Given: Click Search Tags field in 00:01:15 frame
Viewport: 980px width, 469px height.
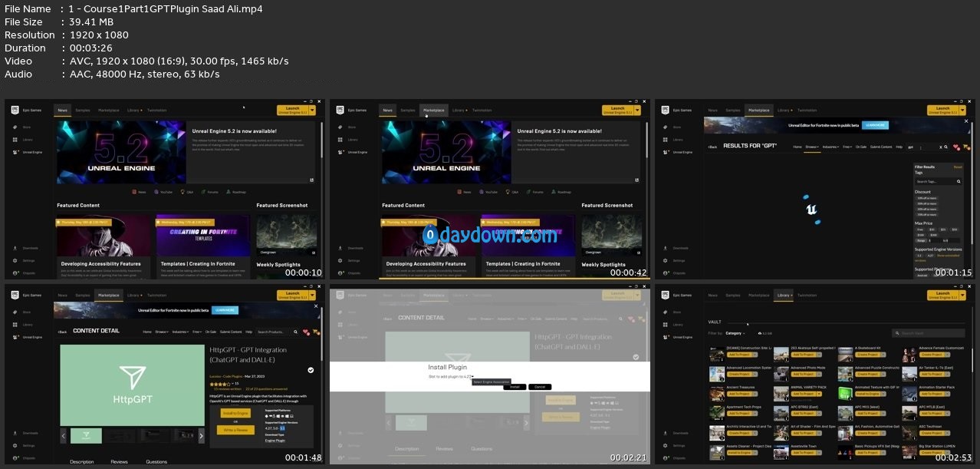Looking at the screenshot, I should (x=937, y=181).
